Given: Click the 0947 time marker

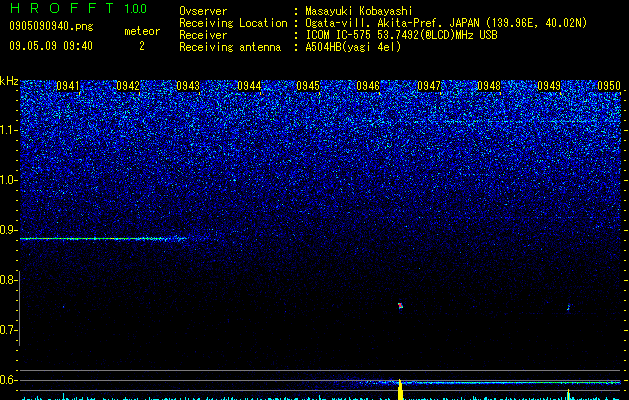Looking at the screenshot, I should tap(429, 86).
